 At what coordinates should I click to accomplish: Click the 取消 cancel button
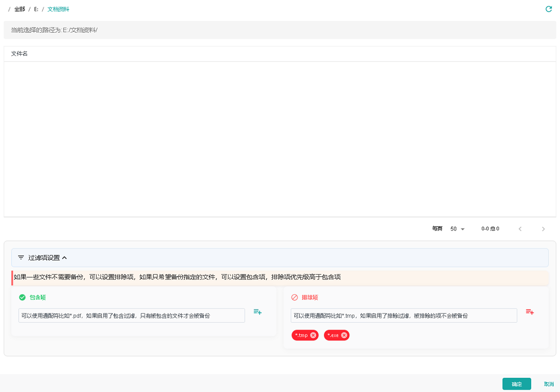tap(549, 384)
